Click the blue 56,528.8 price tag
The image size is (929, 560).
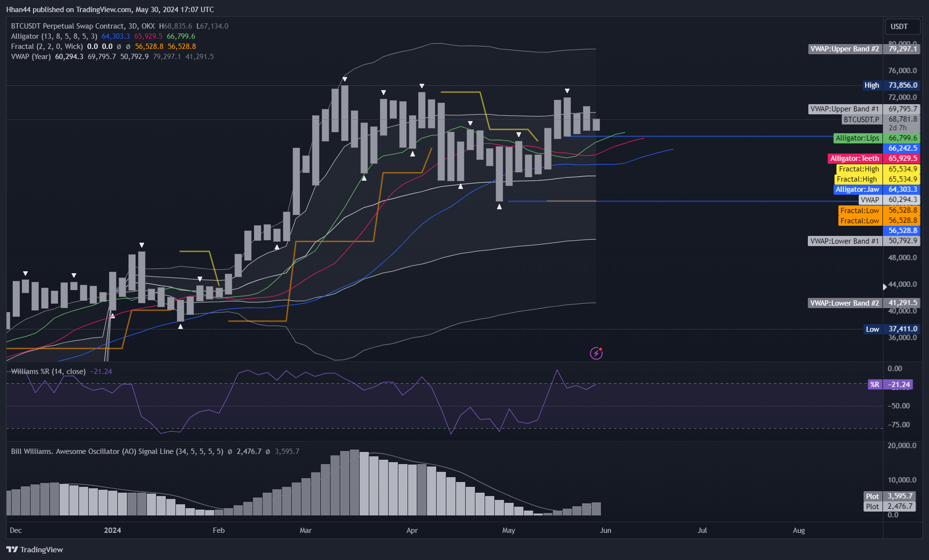[x=901, y=231]
